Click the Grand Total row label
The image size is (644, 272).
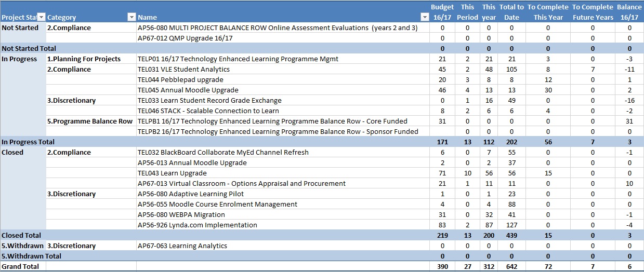pos(20,266)
